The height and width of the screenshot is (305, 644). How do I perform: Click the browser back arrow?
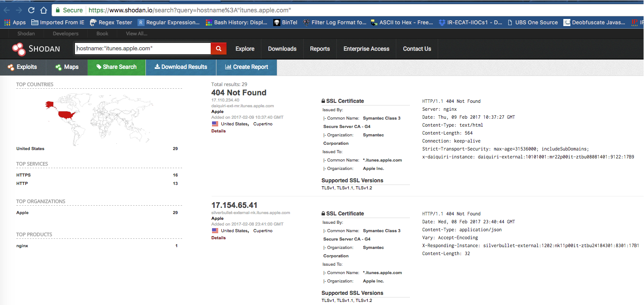click(x=7, y=10)
